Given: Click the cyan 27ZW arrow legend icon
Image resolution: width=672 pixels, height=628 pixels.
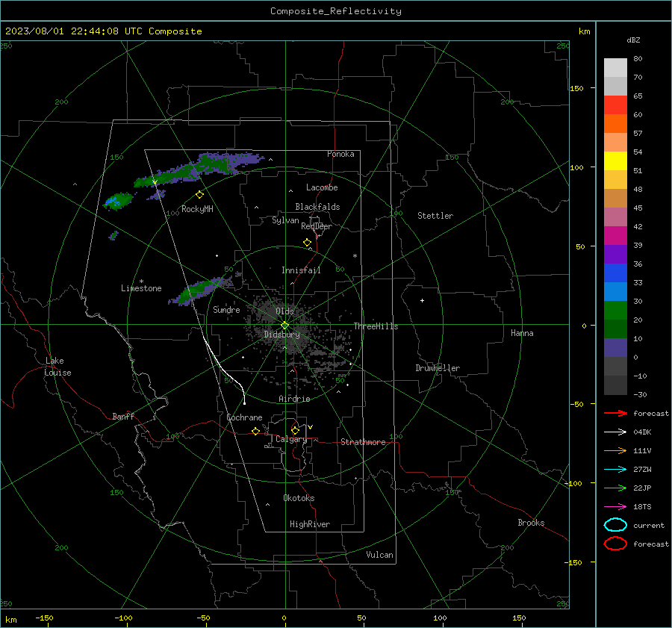Looking at the screenshot, I should coord(615,470).
